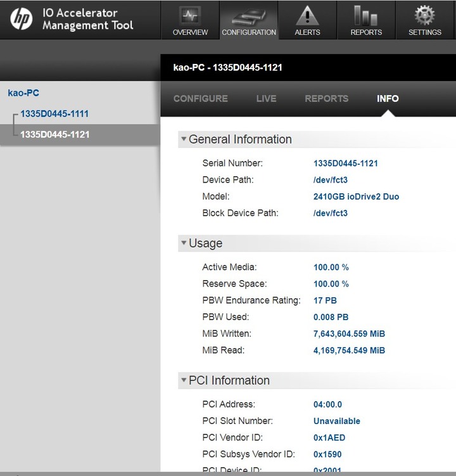Click the PCI Slot Number Unavailable value
Viewport: 456px width, 476px height.
(x=337, y=421)
